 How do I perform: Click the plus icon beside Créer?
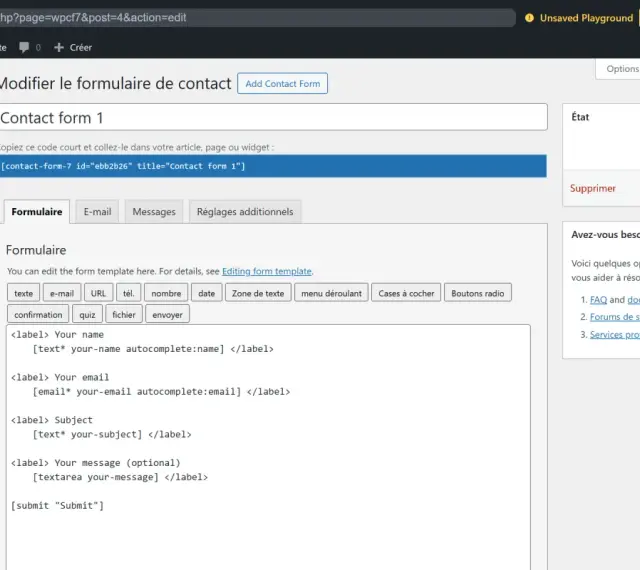[x=59, y=47]
